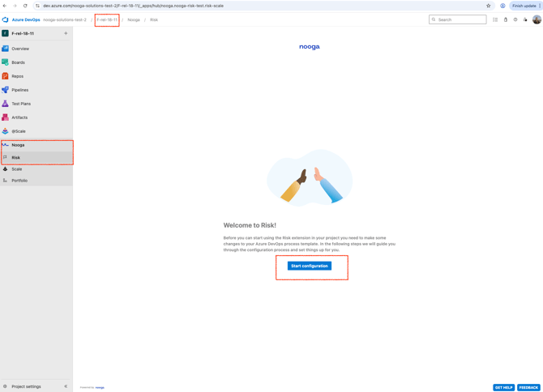
Task: Click the Azure DevOps logo
Action: pyautogui.click(x=5, y=19)
